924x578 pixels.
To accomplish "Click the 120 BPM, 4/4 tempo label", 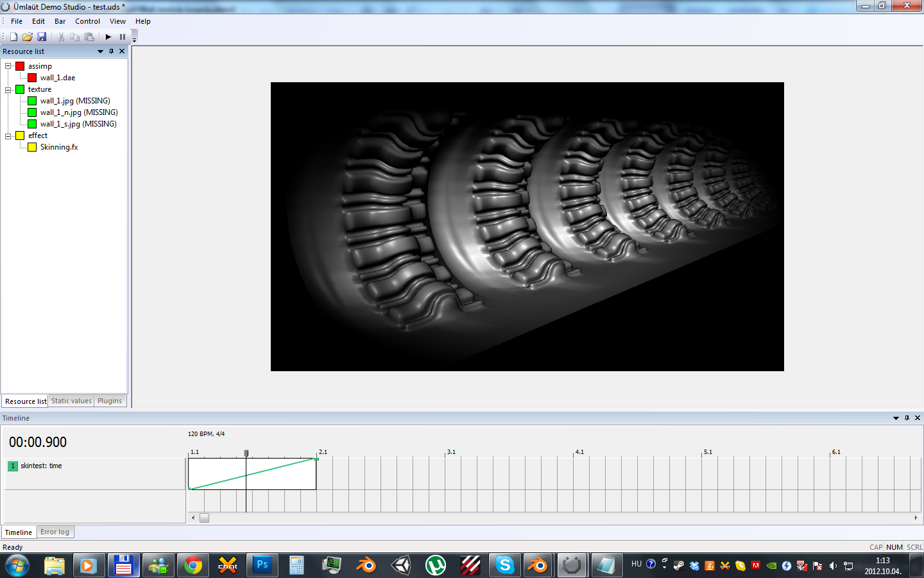I will 206,434.
